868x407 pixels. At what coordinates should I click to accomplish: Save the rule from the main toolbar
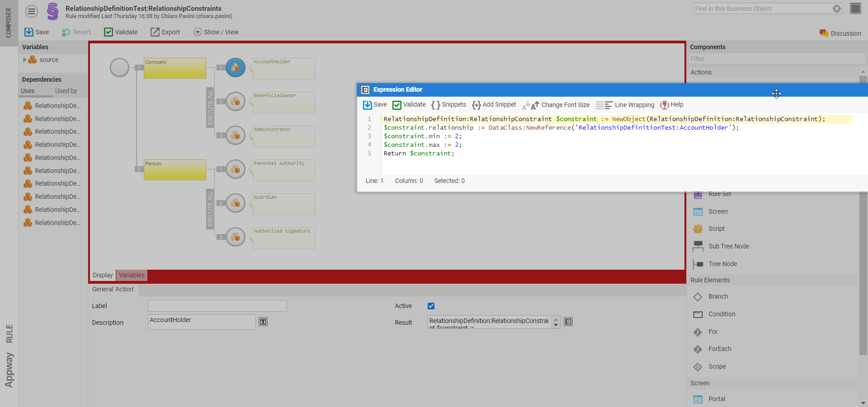click(x=37, y=32)
